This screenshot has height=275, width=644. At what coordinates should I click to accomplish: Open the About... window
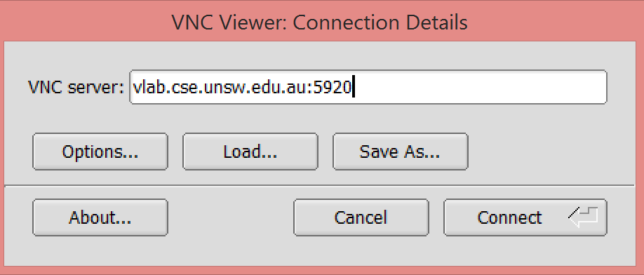pos(100,217)
